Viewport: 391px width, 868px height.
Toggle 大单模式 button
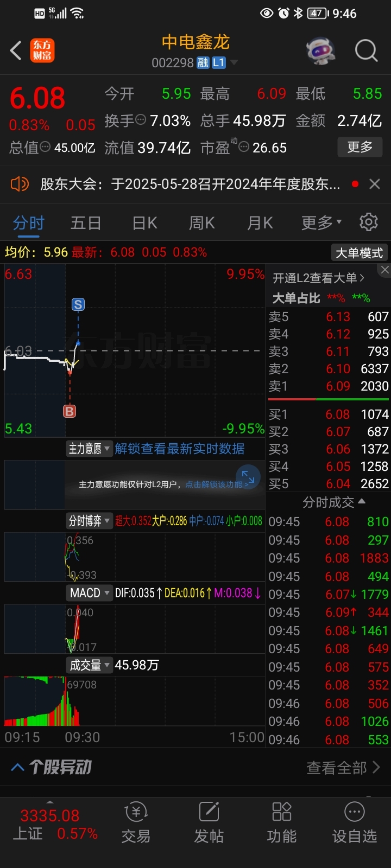coord(360,253)
